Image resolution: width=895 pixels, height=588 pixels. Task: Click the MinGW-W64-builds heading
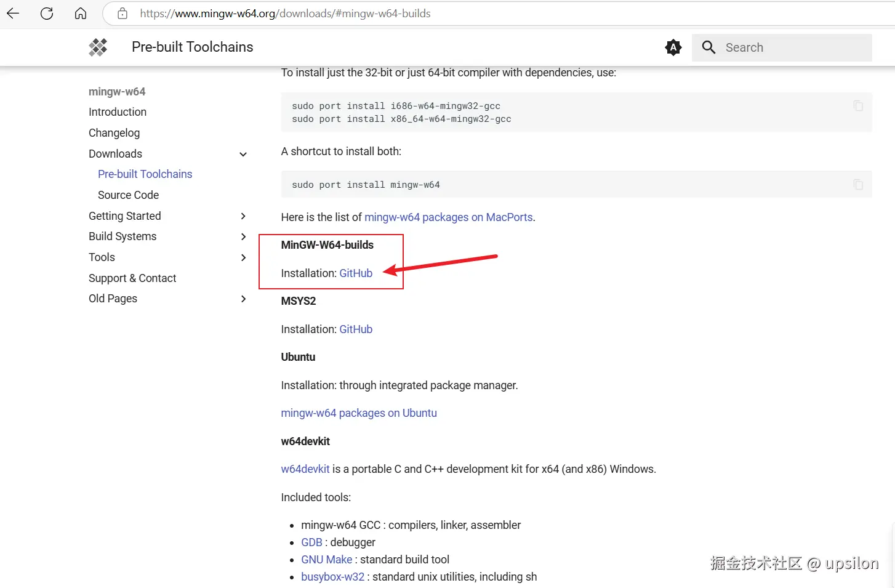click(x=327, y=245)
